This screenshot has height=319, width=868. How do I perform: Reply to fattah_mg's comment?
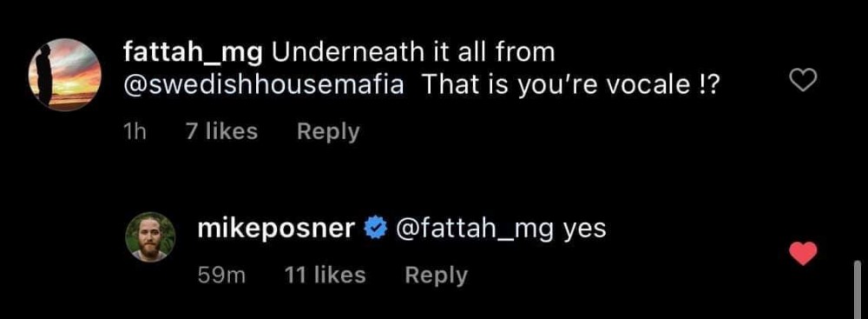tap(328, 132)
